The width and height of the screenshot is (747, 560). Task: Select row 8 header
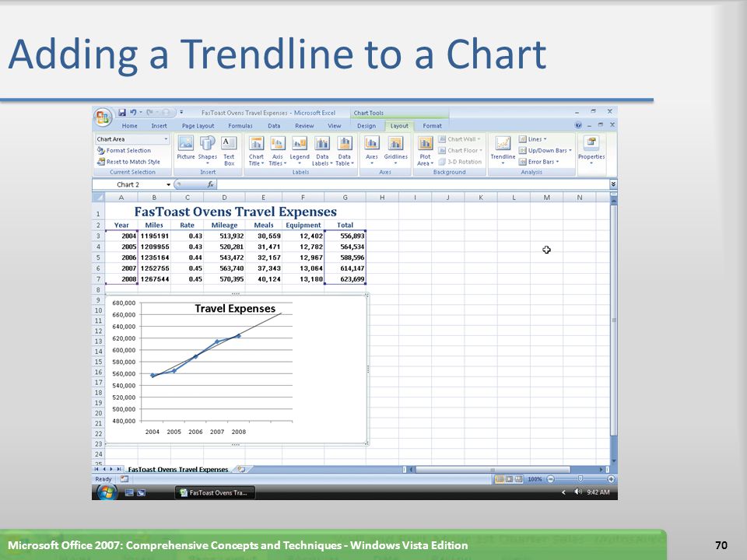[98, 289]
